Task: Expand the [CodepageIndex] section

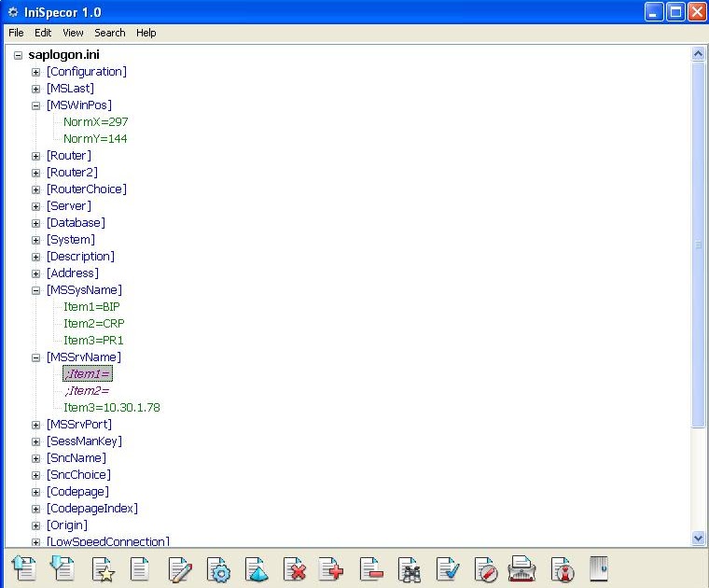Action: coord(35,509)
